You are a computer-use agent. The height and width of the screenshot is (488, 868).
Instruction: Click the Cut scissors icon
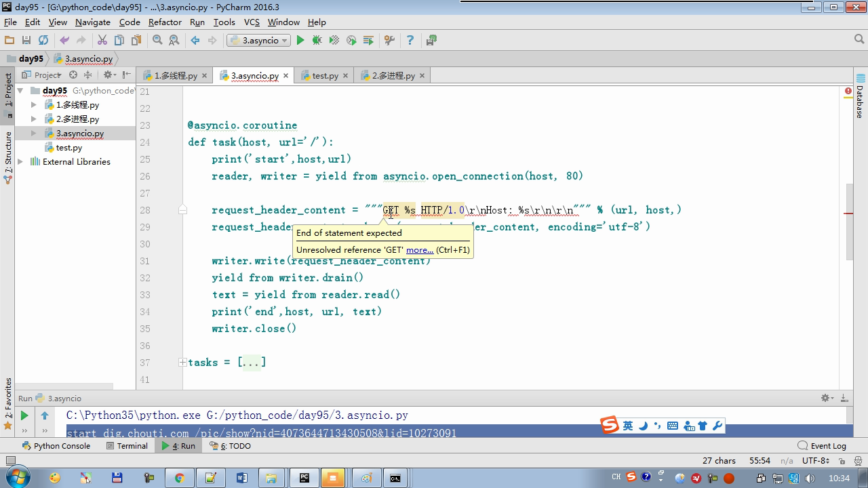tap(102, 41)
